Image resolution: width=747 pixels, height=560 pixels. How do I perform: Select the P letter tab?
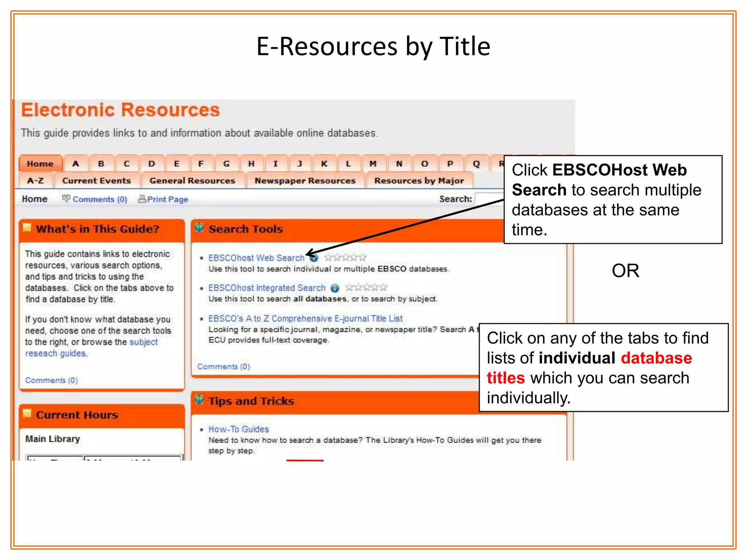(450, 164)
